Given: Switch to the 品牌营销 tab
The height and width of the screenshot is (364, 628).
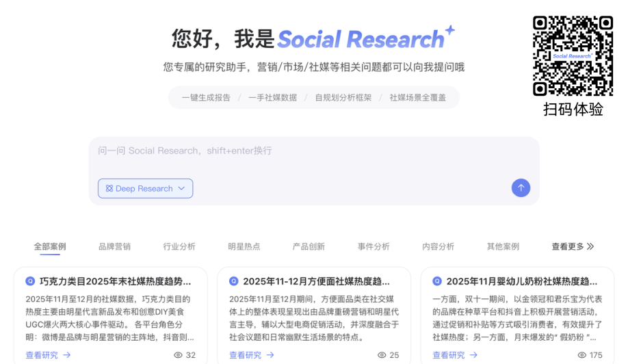Looking at the screenshot, I should (x=114, y=246).
